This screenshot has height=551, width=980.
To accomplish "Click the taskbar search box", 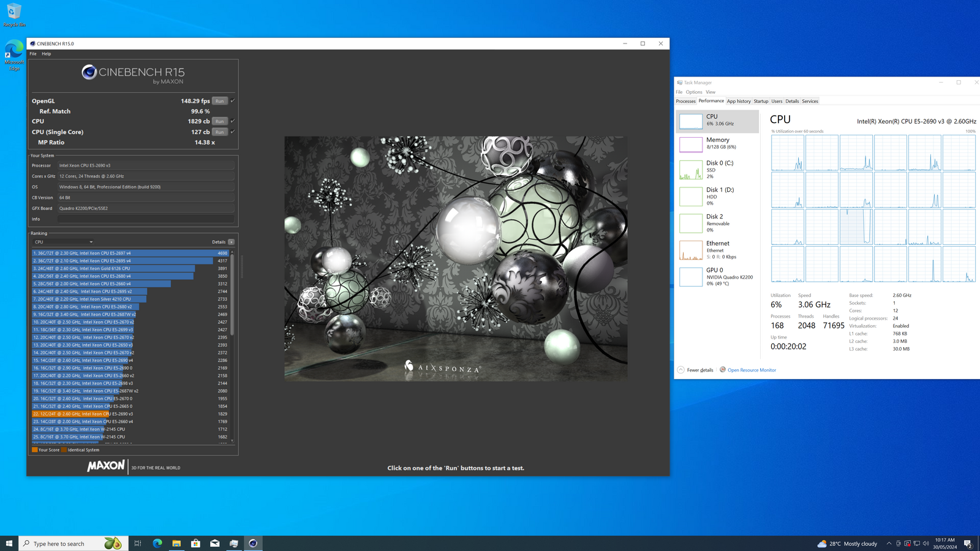I will 73,543.
